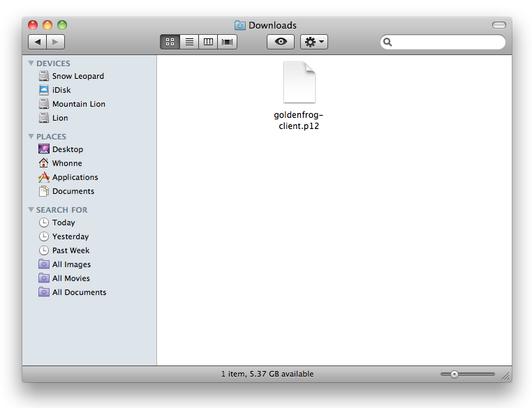This screenshot has height=408, width=532.
Task: Click the DEVICES section header
Action: [x=53, y=63]
